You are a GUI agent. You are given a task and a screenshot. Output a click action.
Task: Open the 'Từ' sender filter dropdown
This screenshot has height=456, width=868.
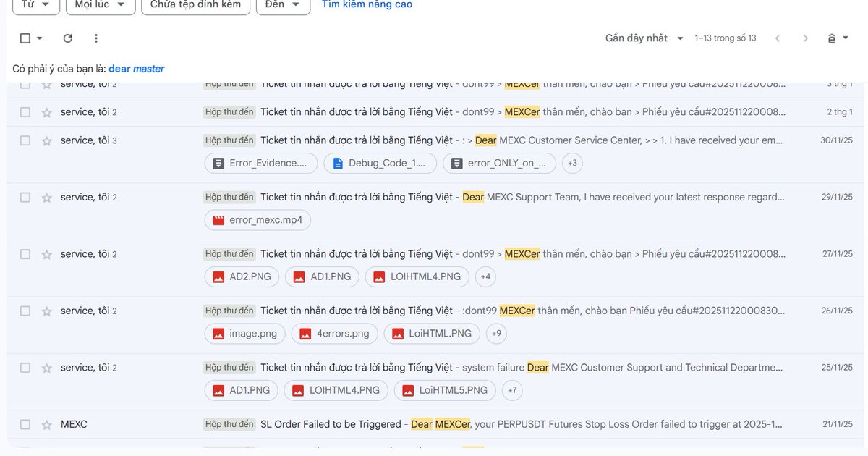pos(36,5)
